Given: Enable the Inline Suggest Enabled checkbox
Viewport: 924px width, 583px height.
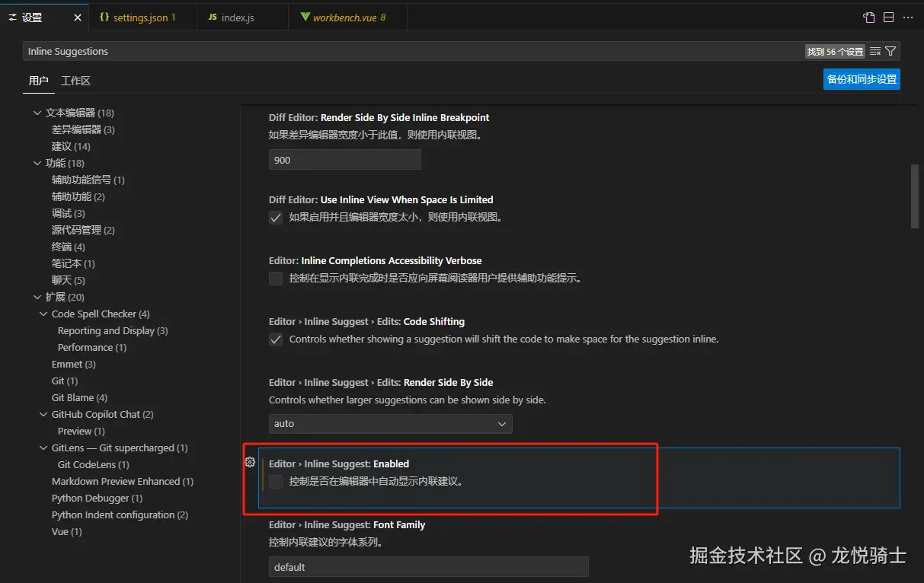Looking at the screenshot, I should (x=276, y=482).
